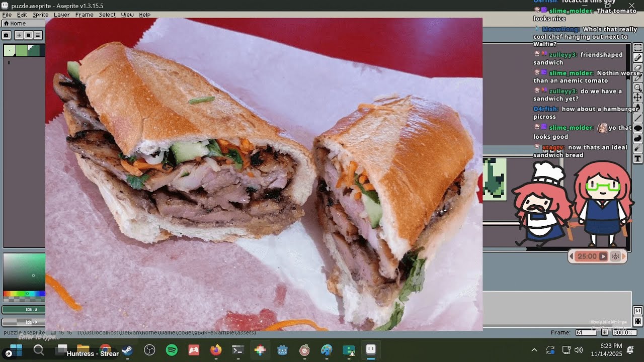Open Spotify from the taskbar
Viewport: 644px width, 362px height.
pyautogui.click(x=172, y=350)
